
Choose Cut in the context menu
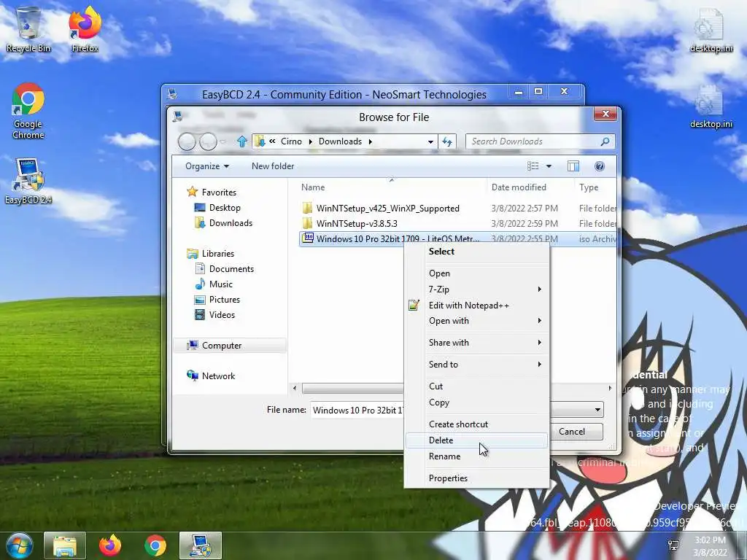click(x=477, y=386)
